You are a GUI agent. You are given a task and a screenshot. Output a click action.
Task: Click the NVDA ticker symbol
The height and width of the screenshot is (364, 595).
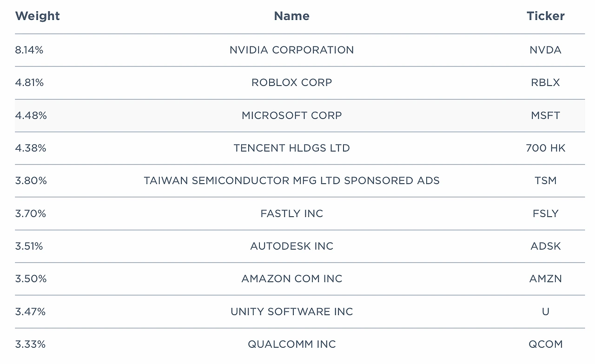click(x=545, y=50)
